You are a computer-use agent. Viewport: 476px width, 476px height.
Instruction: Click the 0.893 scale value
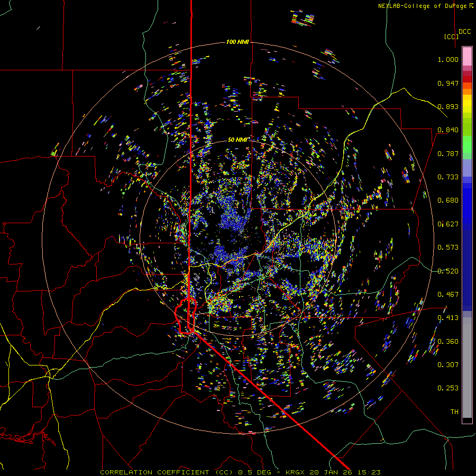(448, 106)
